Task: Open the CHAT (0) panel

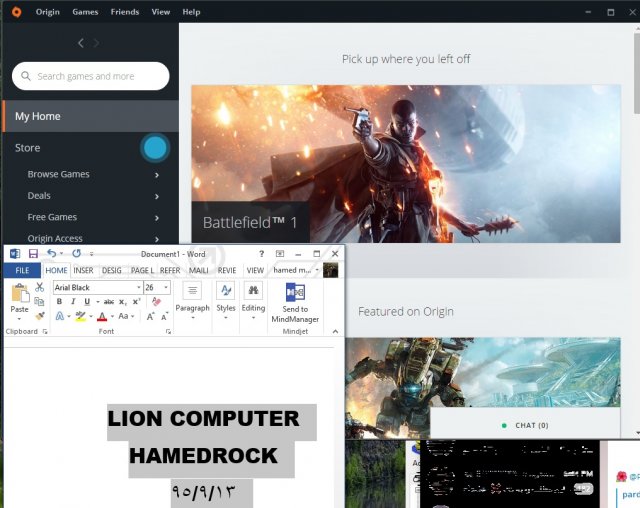Action: (x=525, y=425)
